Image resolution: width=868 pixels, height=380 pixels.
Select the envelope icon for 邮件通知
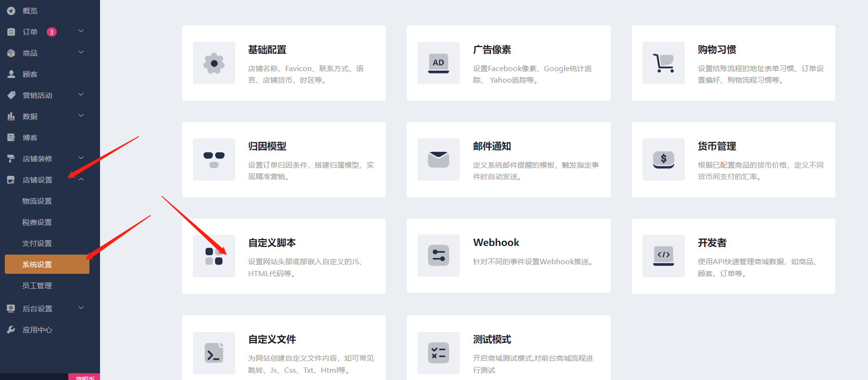tap(438, 159)
